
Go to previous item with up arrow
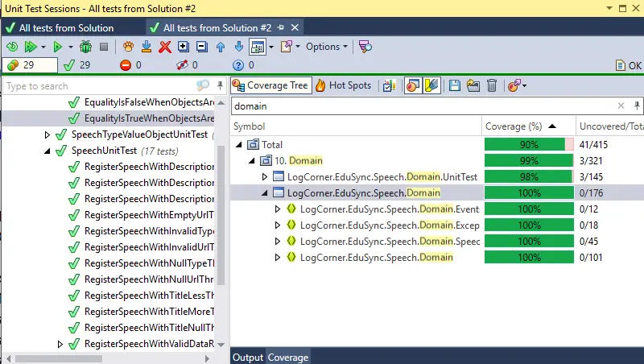(x=221, y=47)
